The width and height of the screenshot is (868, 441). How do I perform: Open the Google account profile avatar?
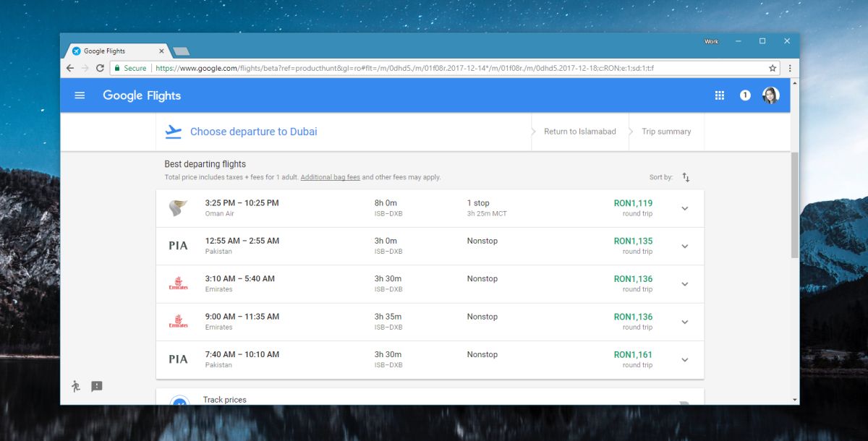pos(771,95)
